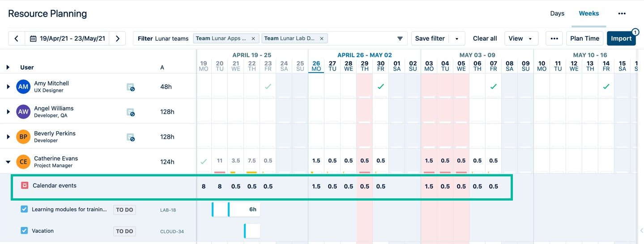
Task: Click Angel Williams' calendar blocked icon
Action: click(x=131, y=112)
